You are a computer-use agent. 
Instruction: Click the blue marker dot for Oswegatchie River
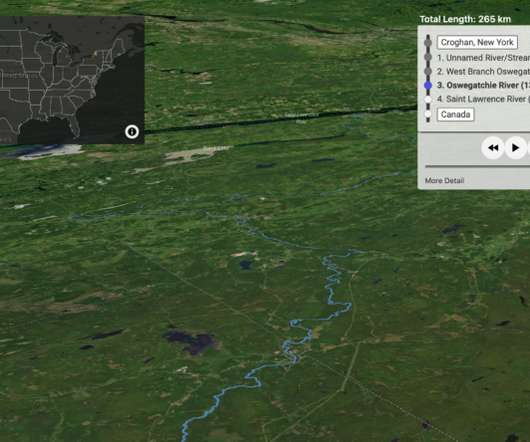pos(428,85)
